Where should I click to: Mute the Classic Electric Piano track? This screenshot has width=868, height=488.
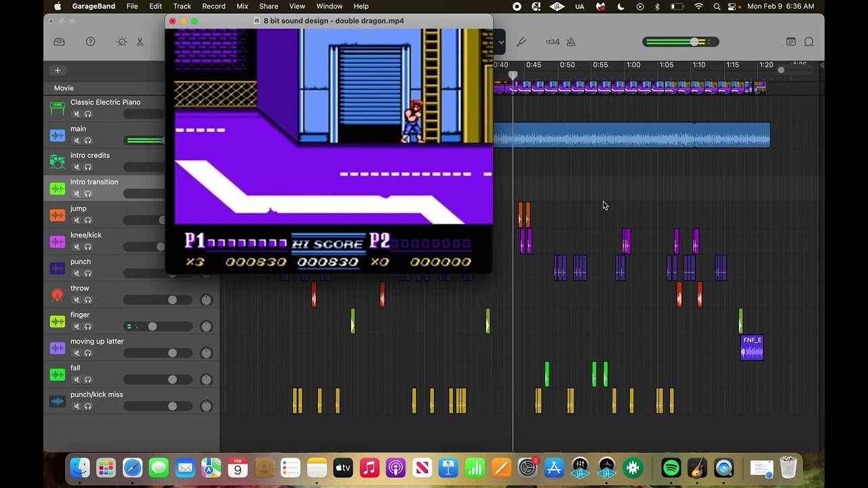[77, 114]
